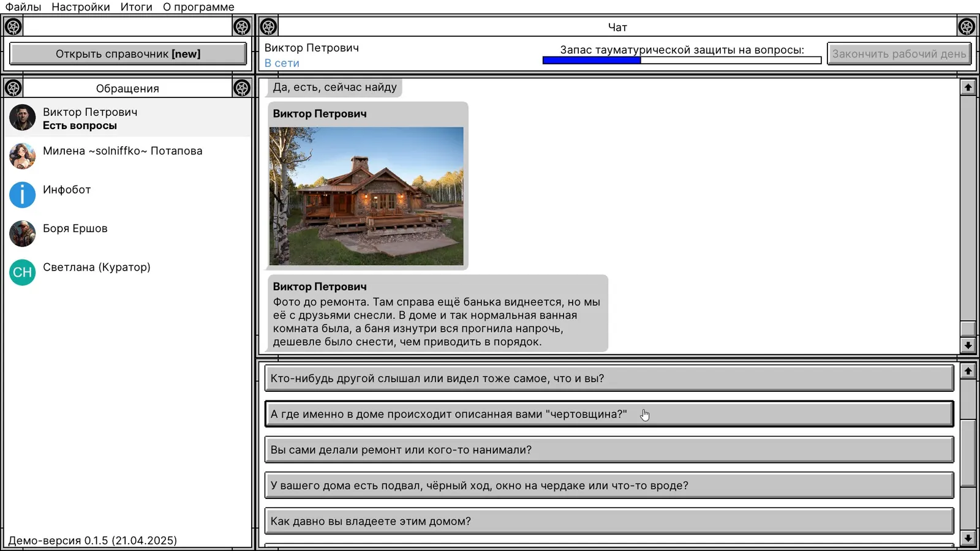This screenshot has width=980, height=551.
Task: Open О программе menu
Action: (198, 7)
